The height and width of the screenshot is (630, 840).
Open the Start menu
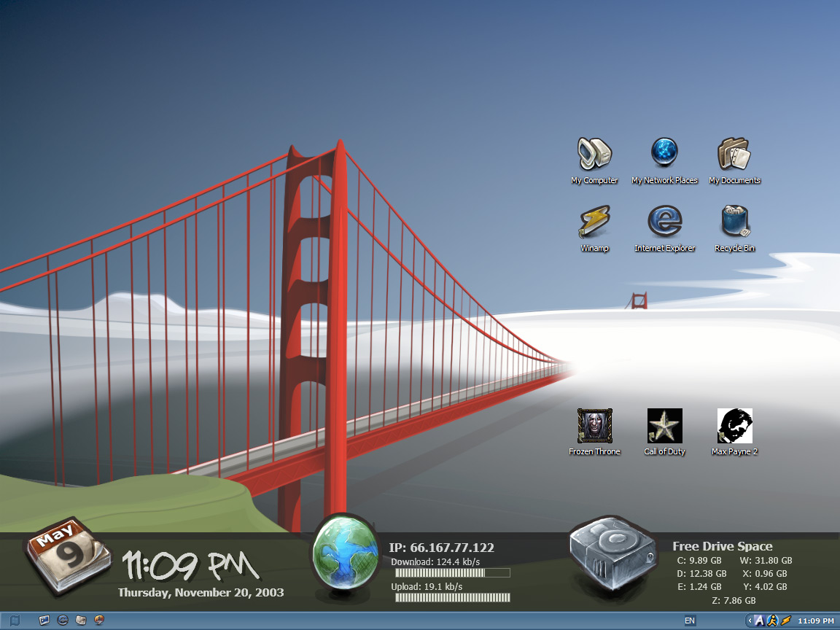coord(15,621)
